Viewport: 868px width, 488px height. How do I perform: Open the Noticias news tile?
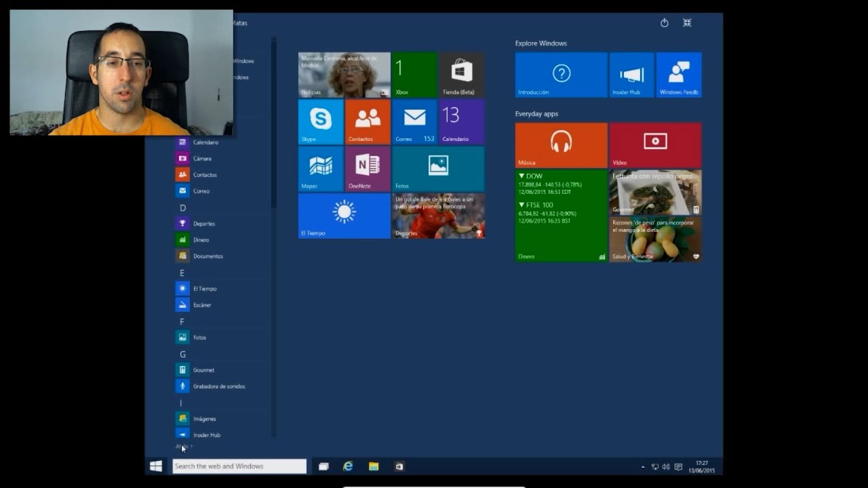pos(344,75)
